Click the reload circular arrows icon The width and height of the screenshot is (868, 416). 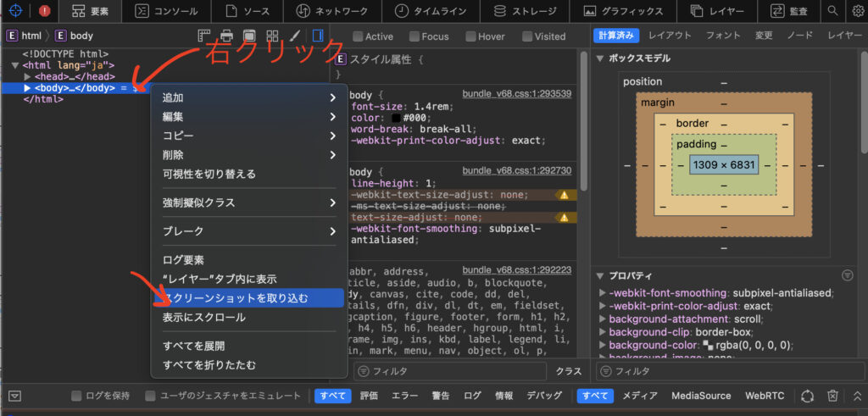[x=807, y=396]
